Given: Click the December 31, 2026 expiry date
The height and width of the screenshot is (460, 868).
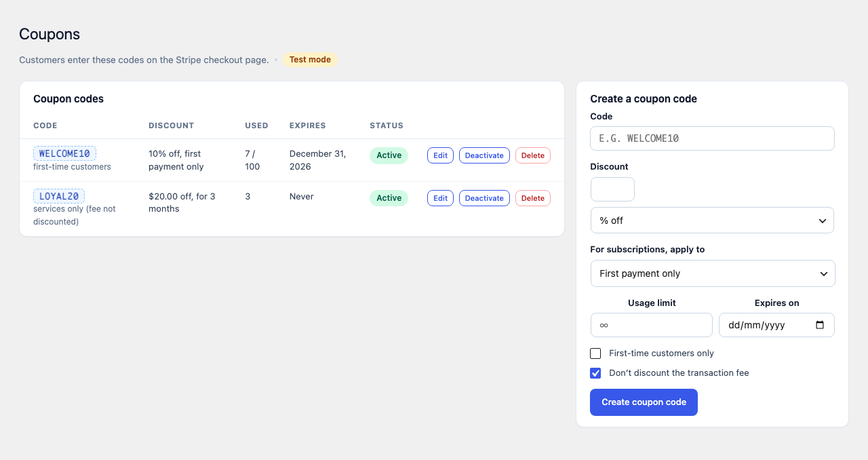Looking at the screenshot, I should (318, 160).
